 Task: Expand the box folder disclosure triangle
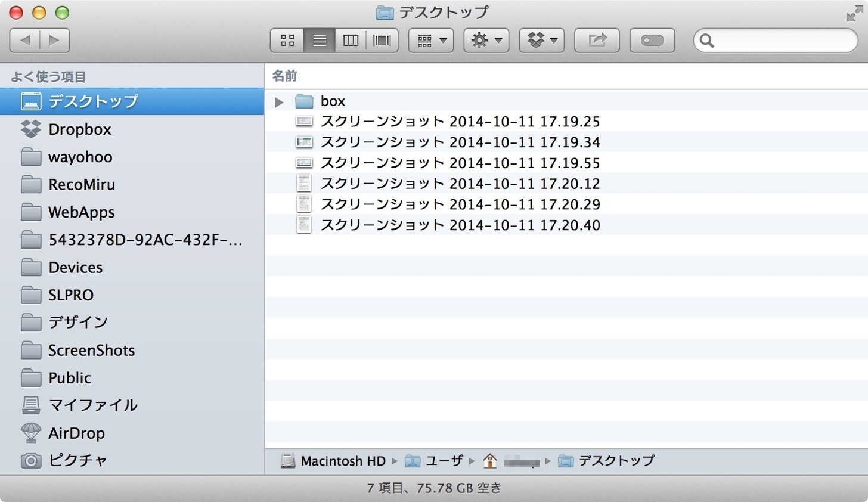pos(278,102)
